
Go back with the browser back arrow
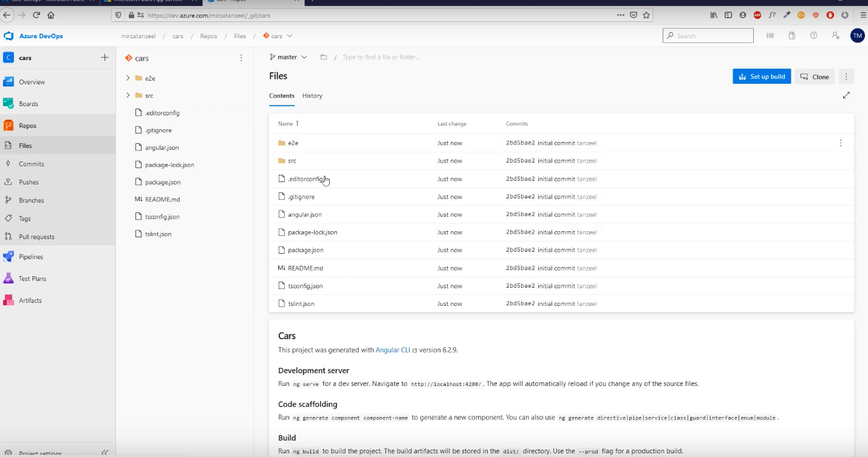coord(7,15)
